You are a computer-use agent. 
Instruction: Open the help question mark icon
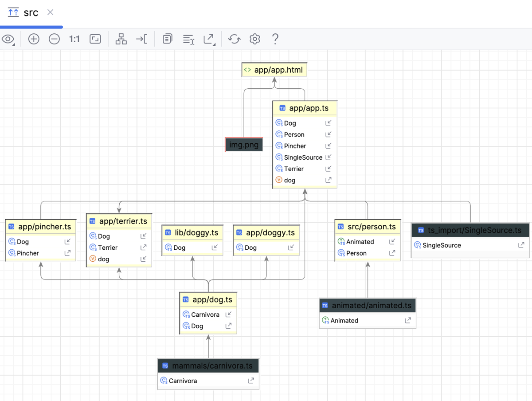click(275, 39)
